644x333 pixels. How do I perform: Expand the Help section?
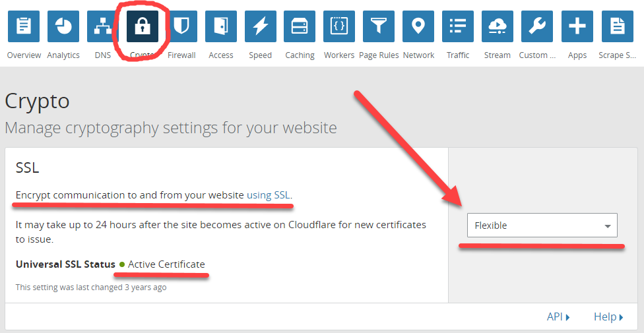click(x=608, y=317)
